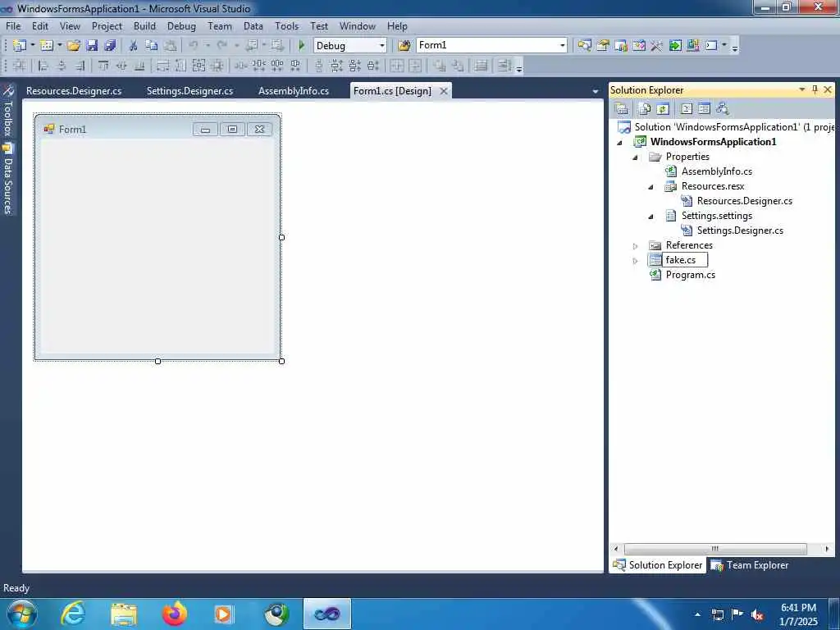Click the Bring to Front layout icon
840x630 pixels.
[x=440, y=66]
